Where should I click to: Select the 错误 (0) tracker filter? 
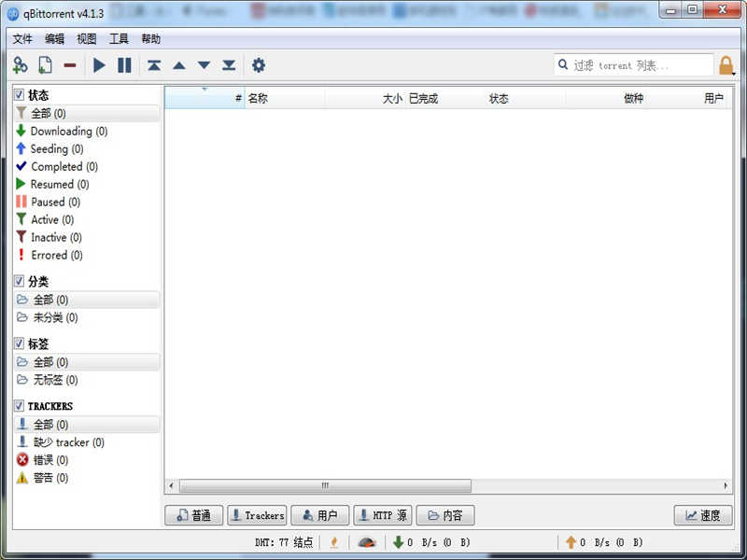[87, 460]
